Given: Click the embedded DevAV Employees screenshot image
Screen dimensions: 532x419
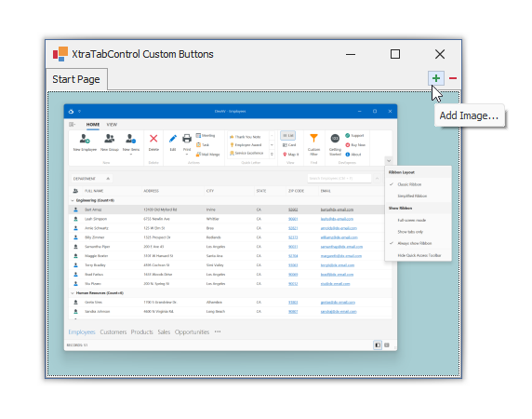Looking at the screenshot, I should tap(231, 227).
